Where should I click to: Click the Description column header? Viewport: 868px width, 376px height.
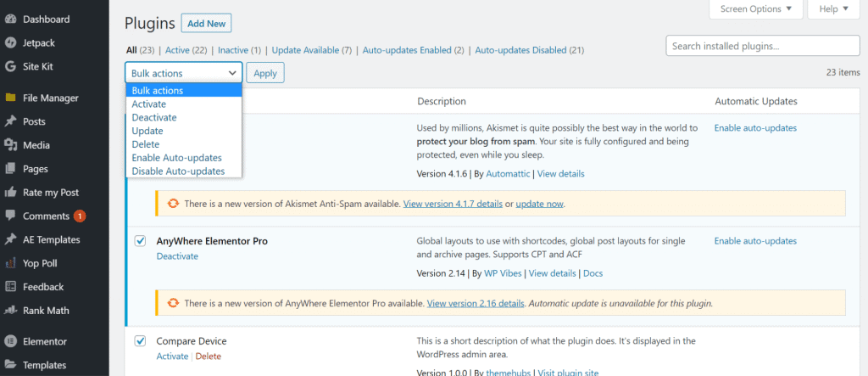pyautogui.click(x=442, y=102)
